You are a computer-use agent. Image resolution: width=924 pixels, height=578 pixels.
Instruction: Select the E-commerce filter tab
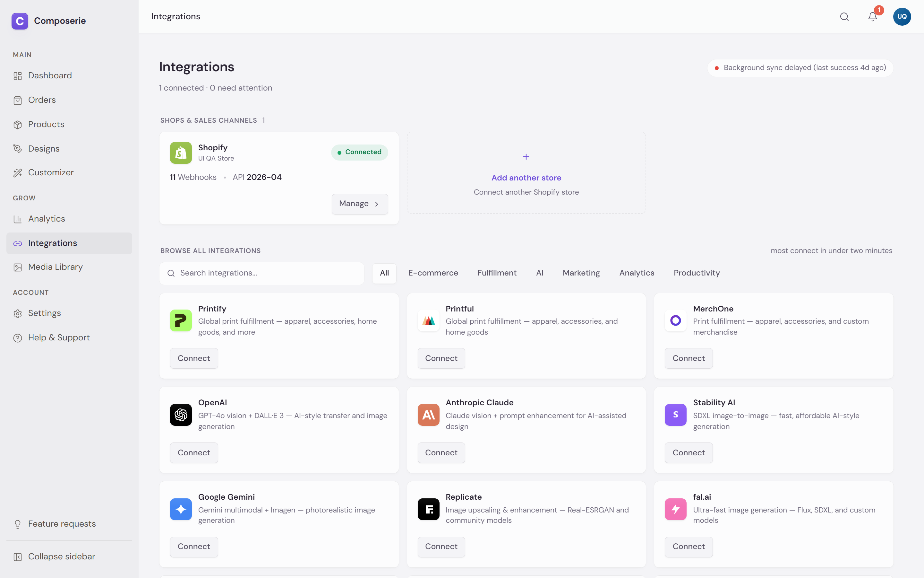click(x=433, y=273)
